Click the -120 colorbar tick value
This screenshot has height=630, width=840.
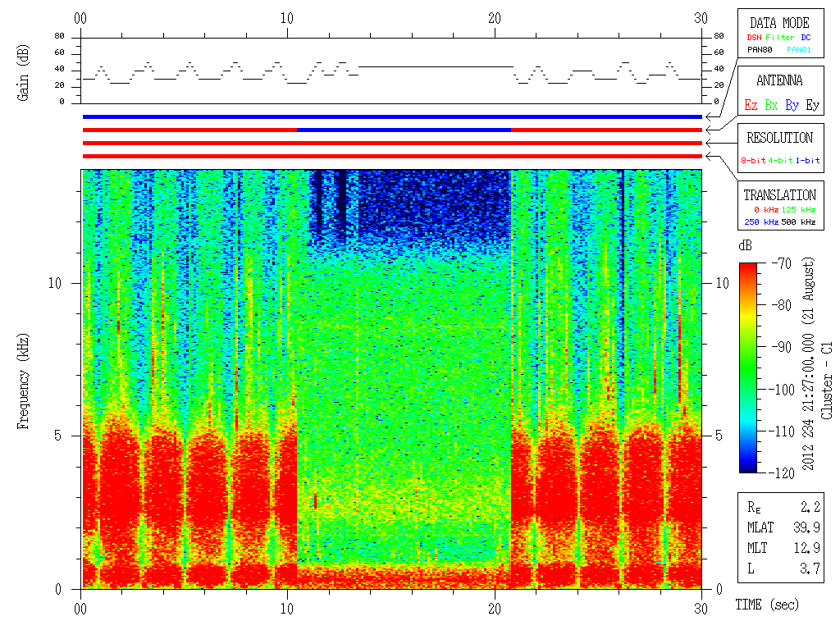783,473
